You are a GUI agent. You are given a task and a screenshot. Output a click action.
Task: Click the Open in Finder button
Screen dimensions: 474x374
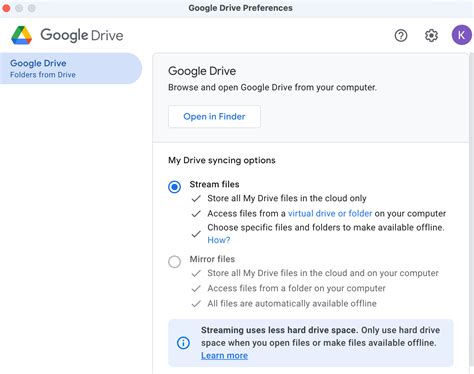tap(214, 116)
